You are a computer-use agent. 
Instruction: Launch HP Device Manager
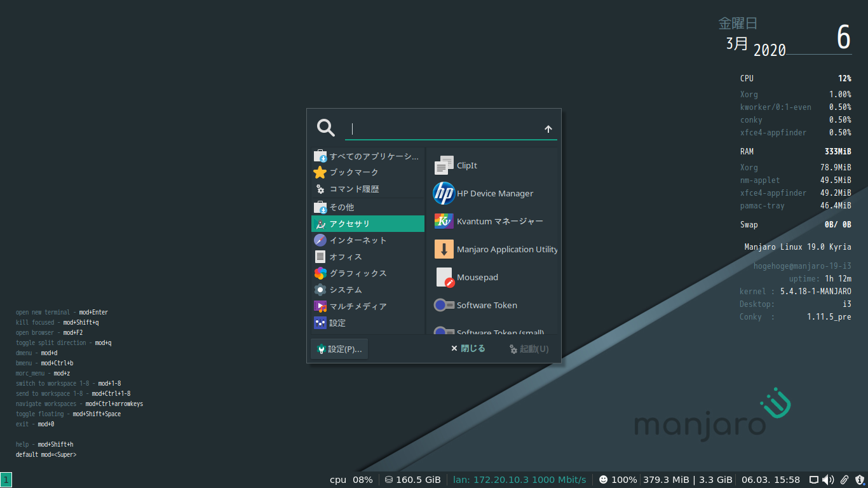(x=492, y=193)
